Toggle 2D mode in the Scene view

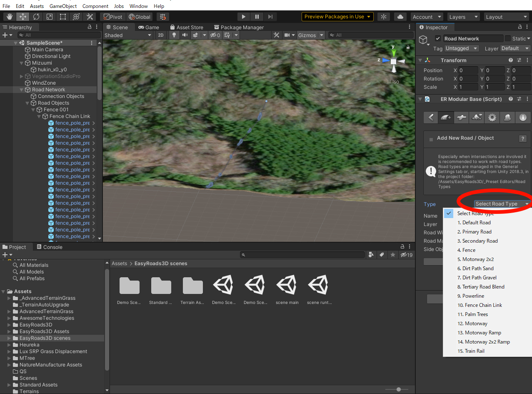pos(160,35)
